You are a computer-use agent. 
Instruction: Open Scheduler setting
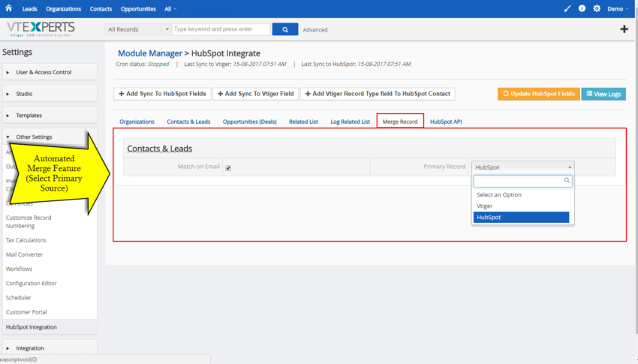click(x=18, y=298)
